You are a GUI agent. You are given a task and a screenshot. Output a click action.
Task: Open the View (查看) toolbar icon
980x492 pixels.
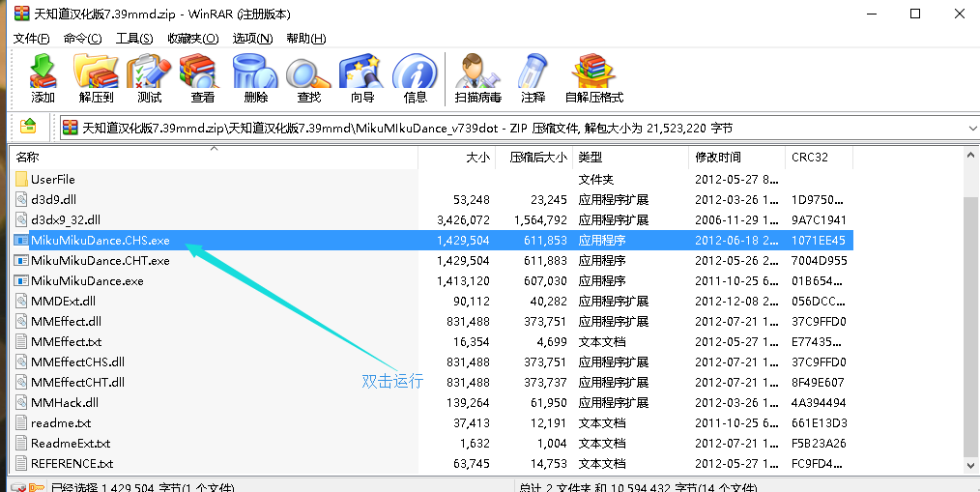tap(203, 78)
